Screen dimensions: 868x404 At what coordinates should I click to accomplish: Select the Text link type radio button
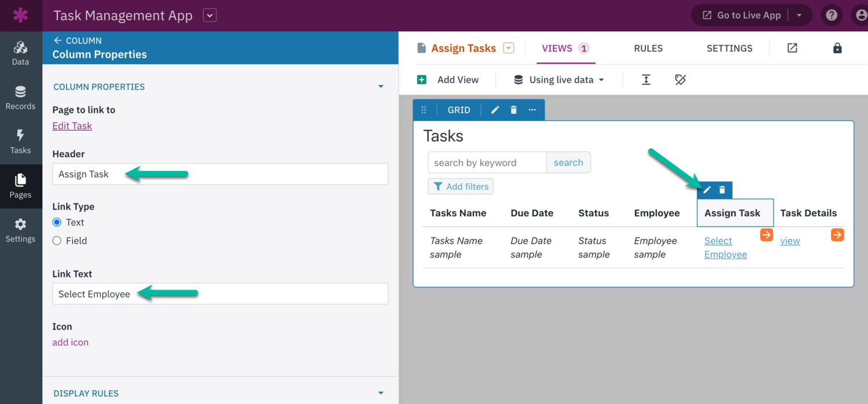point(57,223)
